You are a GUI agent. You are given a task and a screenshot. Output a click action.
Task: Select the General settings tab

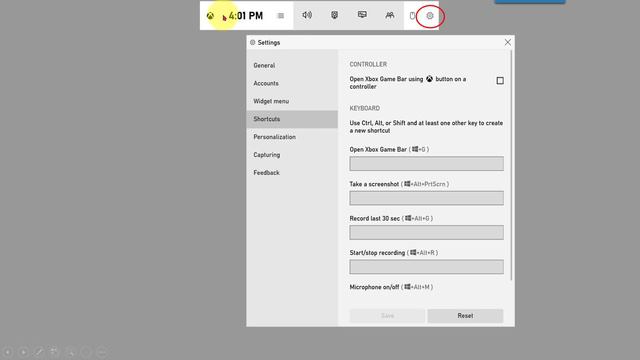pos(292,65)
